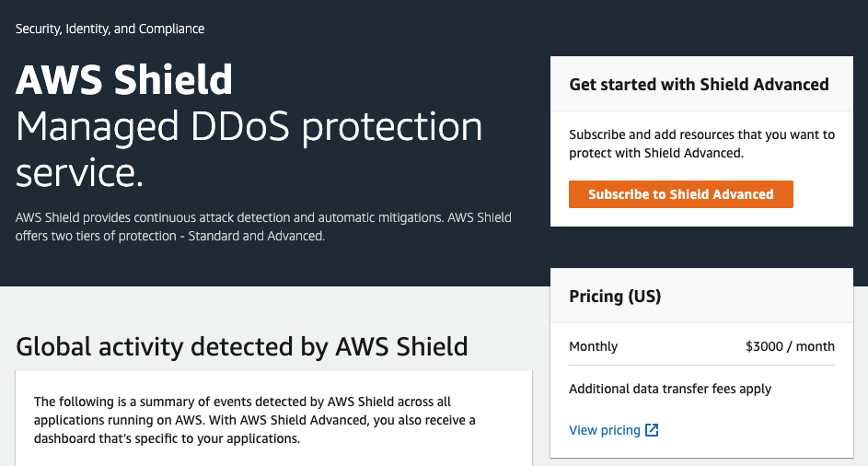Click the text mentioning a dashboard for your applications
The width and height of the screenshot is (868, 466).
167,438
